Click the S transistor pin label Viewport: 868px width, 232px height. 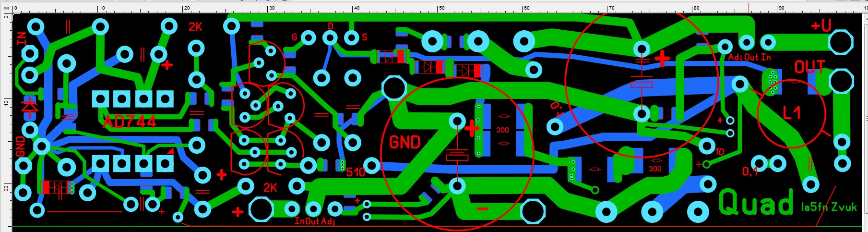click(365, 37)
